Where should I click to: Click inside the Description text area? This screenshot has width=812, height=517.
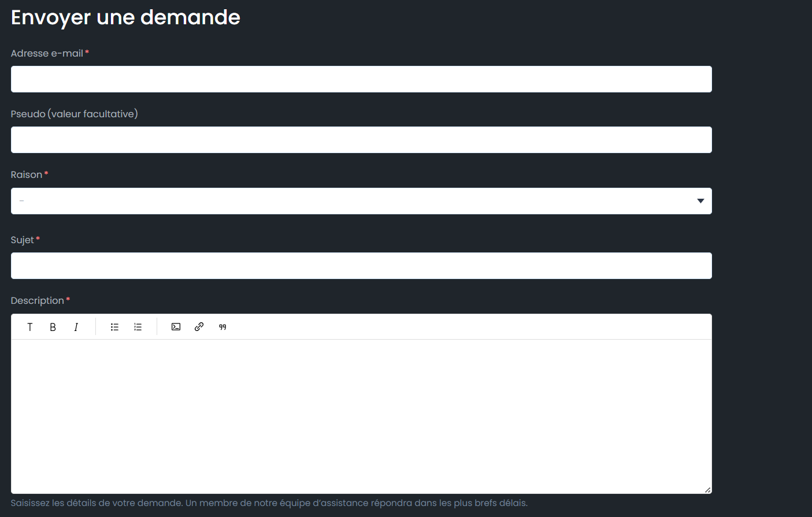(x=361, y=416)
